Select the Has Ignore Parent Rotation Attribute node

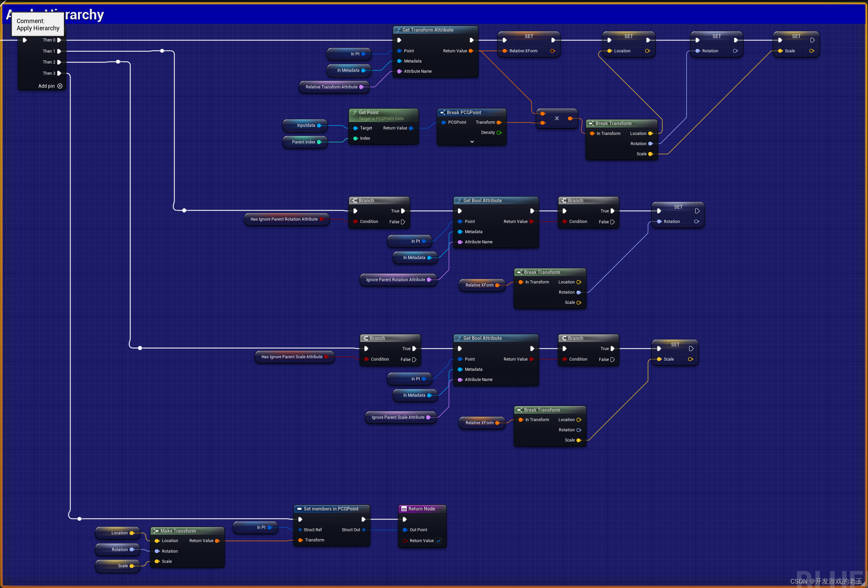point(287,219)
